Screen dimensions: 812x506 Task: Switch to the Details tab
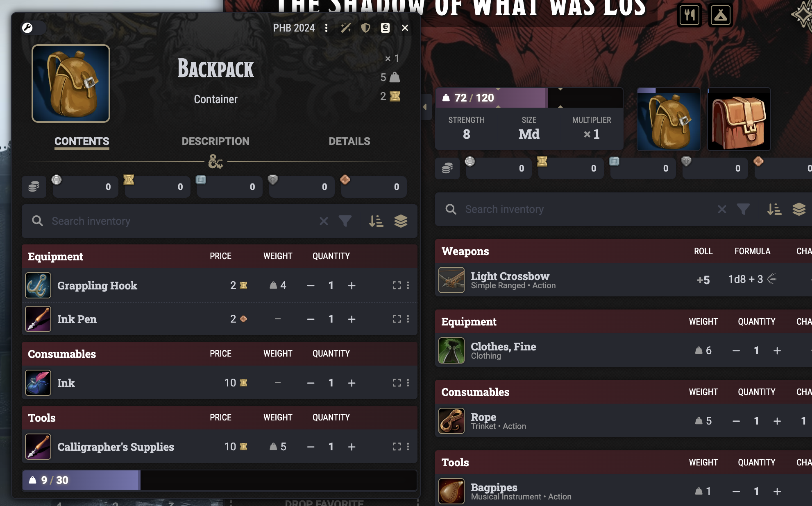tap(349, 141)
